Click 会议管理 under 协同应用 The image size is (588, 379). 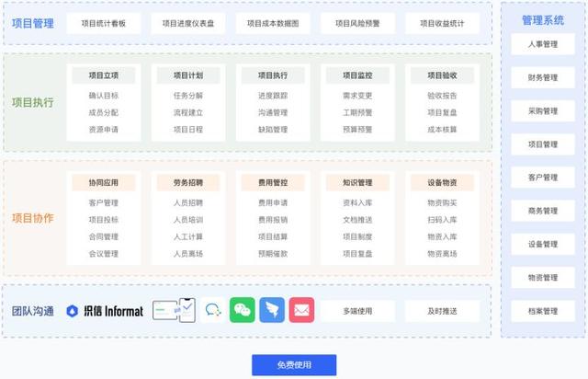[x=104, y=254]
